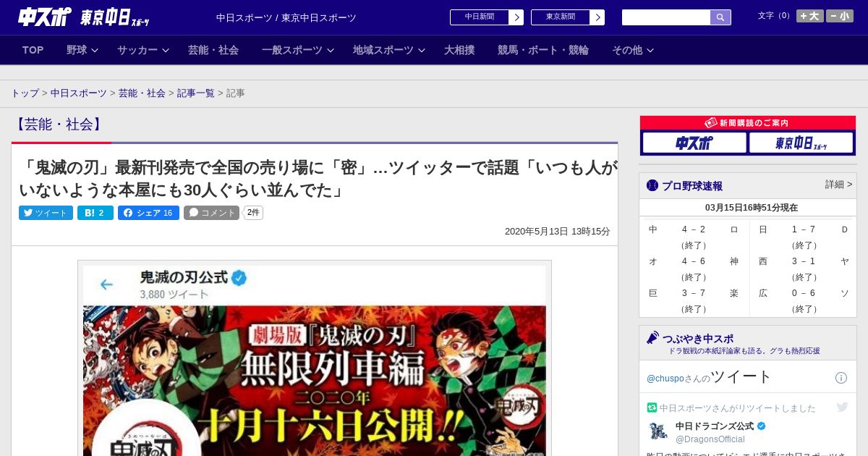This screenshot has height=456, width=868.
Task: Click the back arrow in tweet image
Action: click(106, 284)
